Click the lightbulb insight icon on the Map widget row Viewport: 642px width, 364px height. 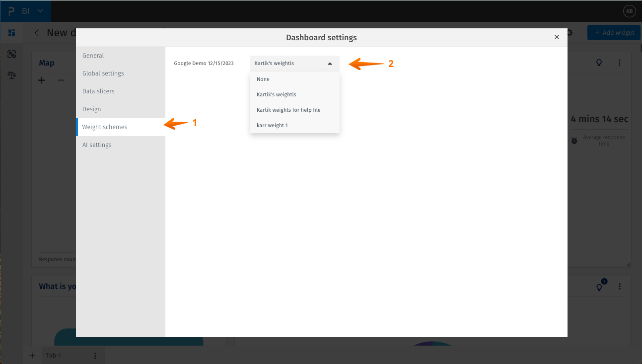(x=599, y=63)
